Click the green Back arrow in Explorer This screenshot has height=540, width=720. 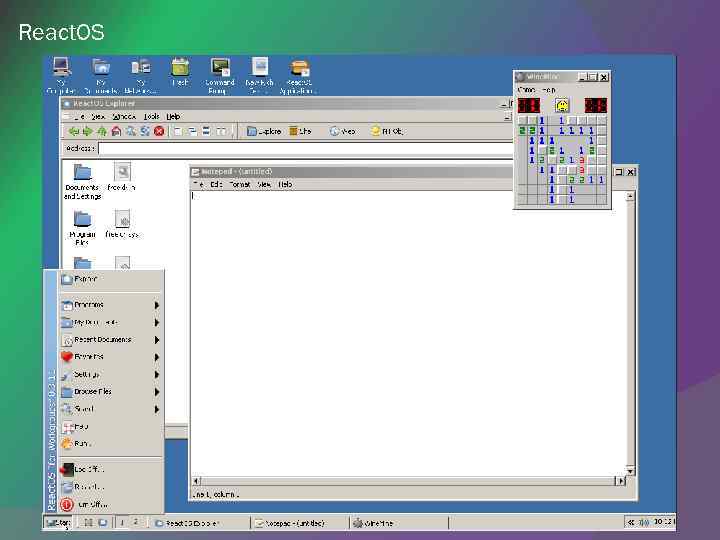73,131
